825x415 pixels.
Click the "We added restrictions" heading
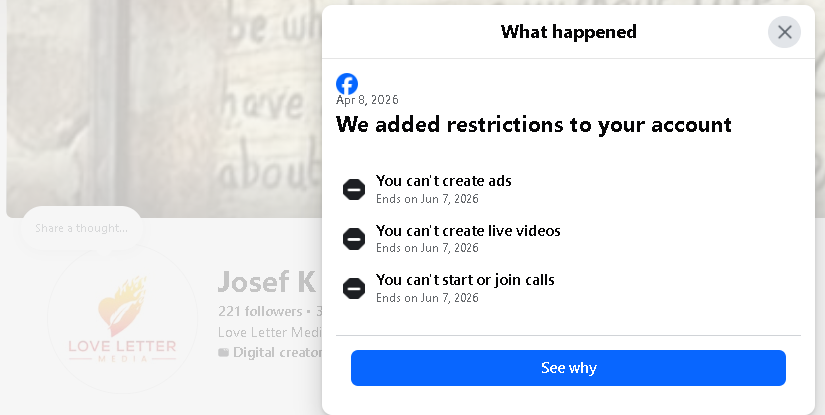coord(533,125)
